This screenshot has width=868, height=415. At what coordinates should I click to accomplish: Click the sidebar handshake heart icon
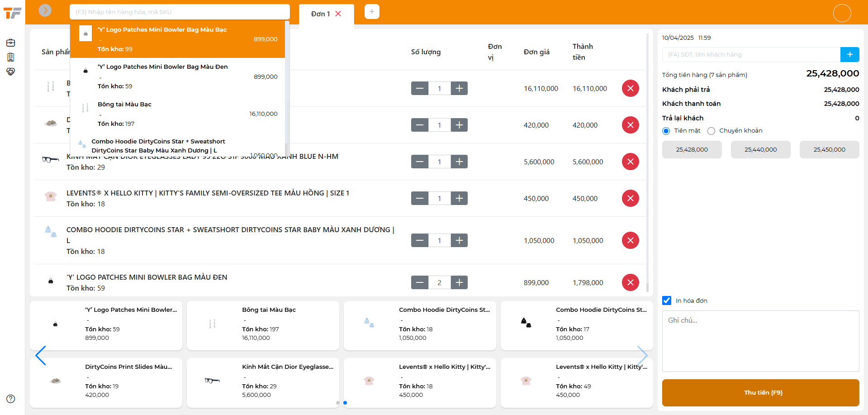coord(11,72)
